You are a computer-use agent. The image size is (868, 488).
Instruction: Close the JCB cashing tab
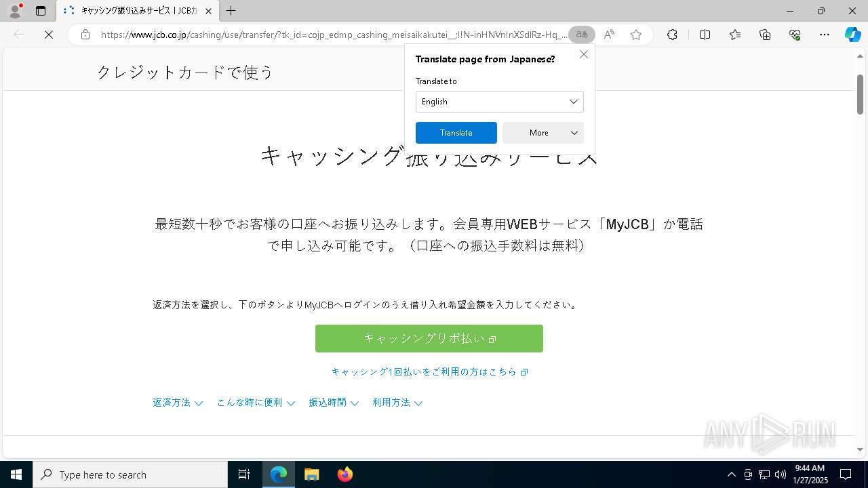coord(208,11)
